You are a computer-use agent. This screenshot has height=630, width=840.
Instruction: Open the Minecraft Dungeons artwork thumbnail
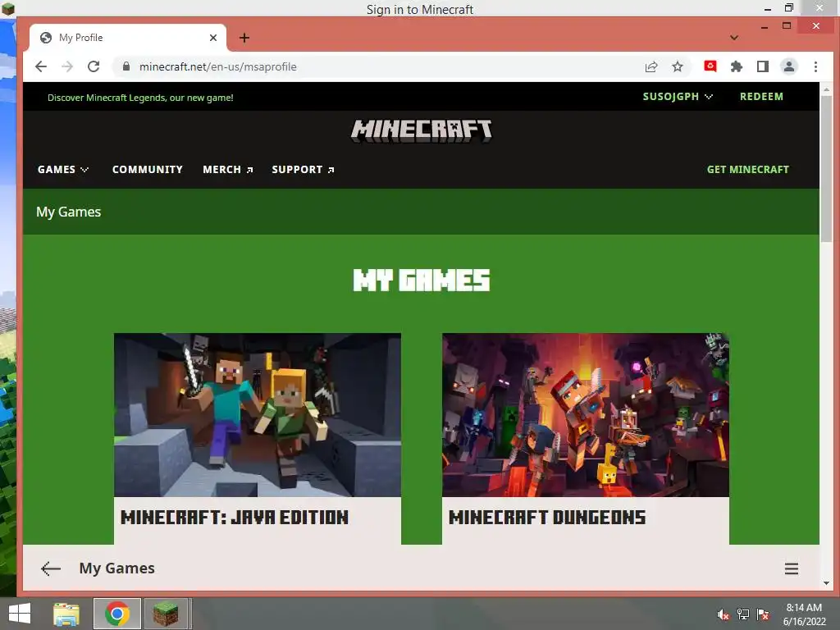click(586, 414)
